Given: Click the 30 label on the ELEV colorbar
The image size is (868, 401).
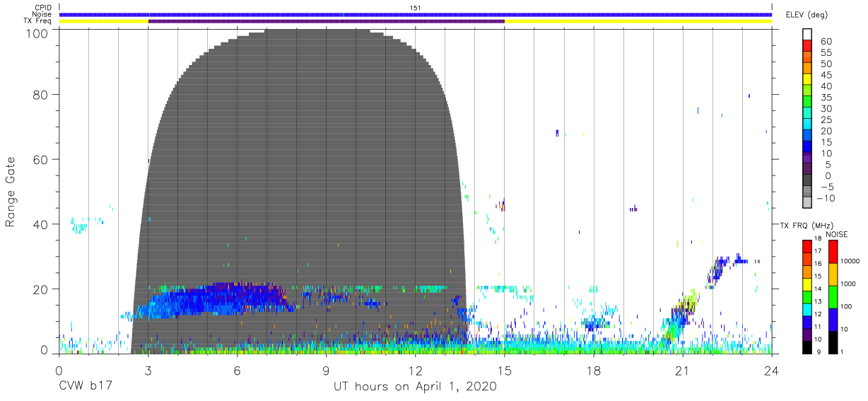Looking at the screenshot, I should 826,109.
